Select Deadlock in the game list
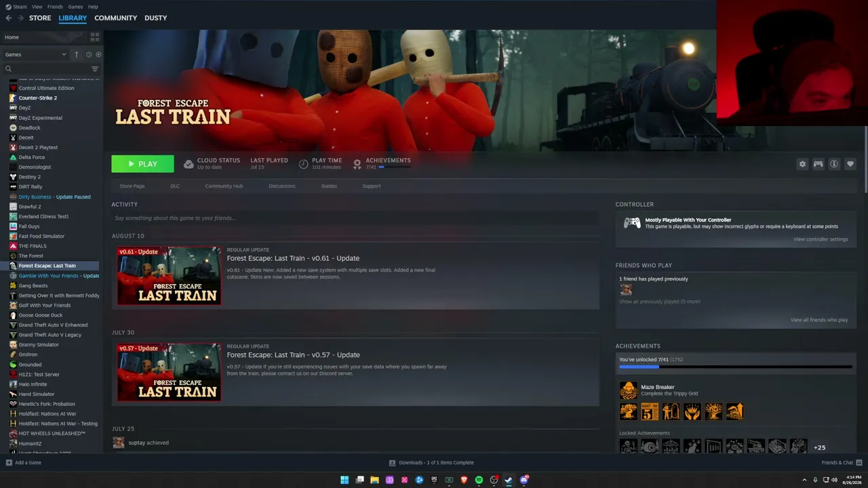Screen dimensions: 868x488 [30, 127]
